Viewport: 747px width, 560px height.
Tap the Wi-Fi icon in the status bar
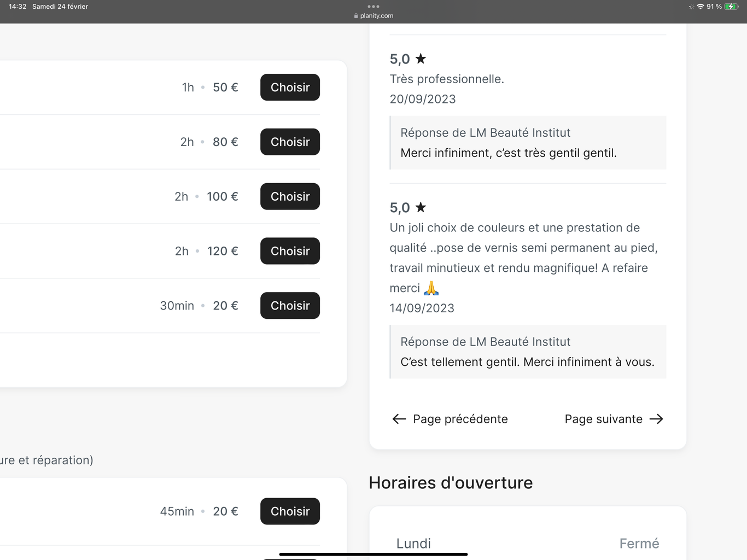coord(700,7)
